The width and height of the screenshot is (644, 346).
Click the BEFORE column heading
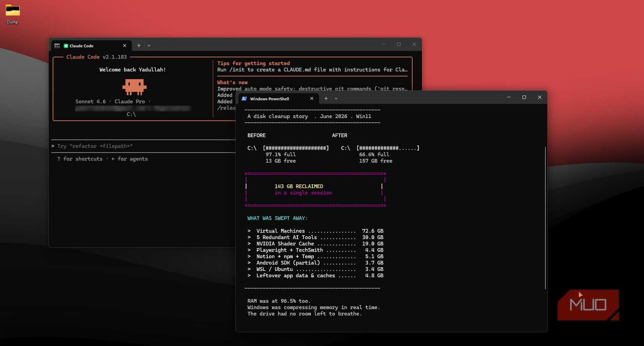coord(256,135)
